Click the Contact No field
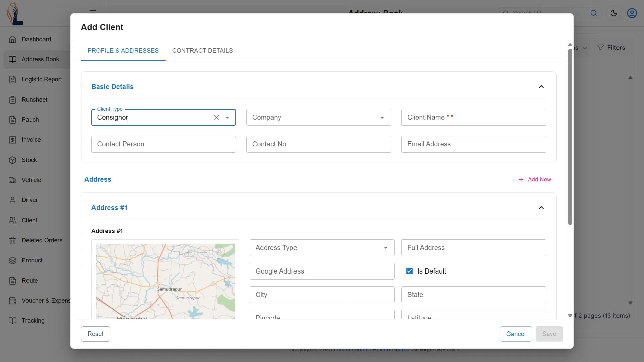644x362 pixels. 319,144
